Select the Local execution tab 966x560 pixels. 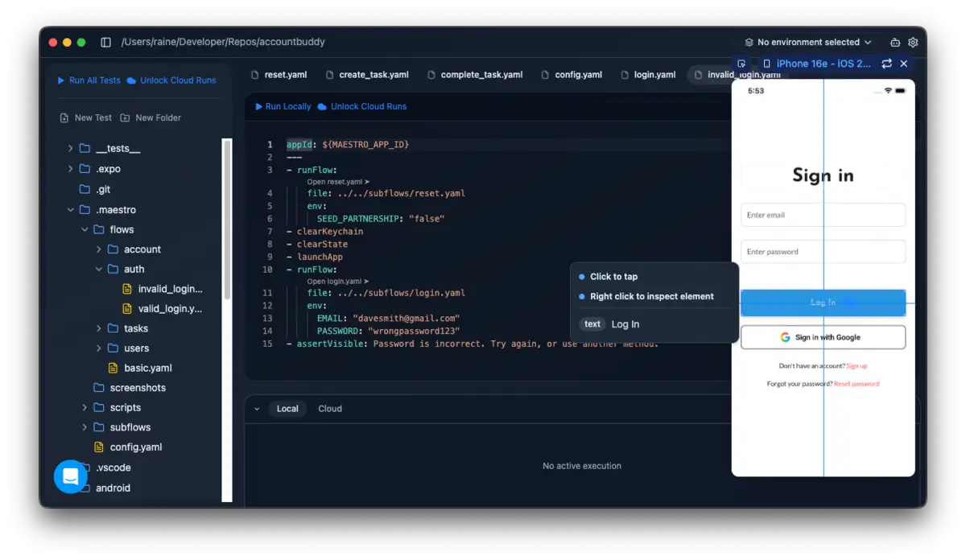(x=287, y=409)
